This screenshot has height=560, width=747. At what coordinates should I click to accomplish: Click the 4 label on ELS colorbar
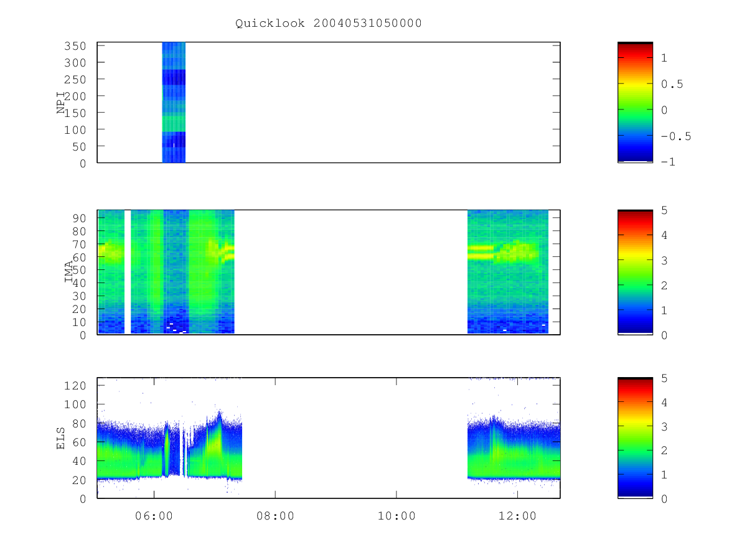[664, 403]
